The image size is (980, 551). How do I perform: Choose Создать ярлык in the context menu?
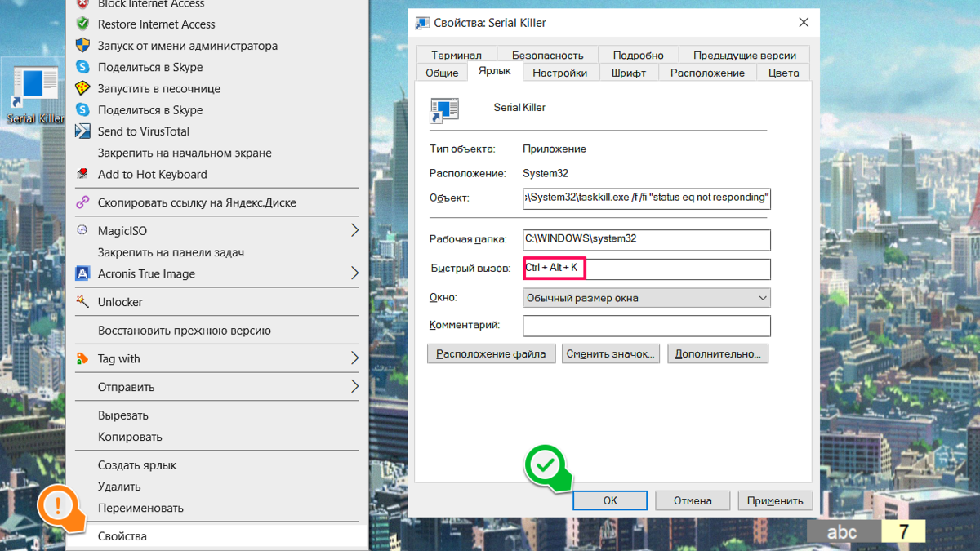pos(217,465)
